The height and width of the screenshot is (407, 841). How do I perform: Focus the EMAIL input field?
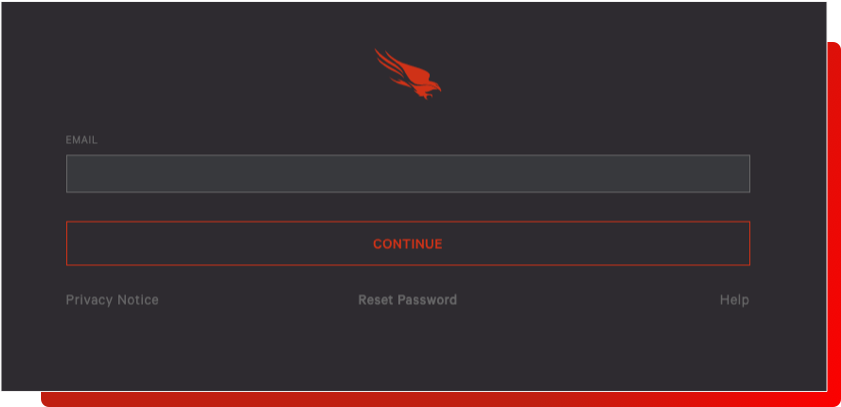point(408,174)
